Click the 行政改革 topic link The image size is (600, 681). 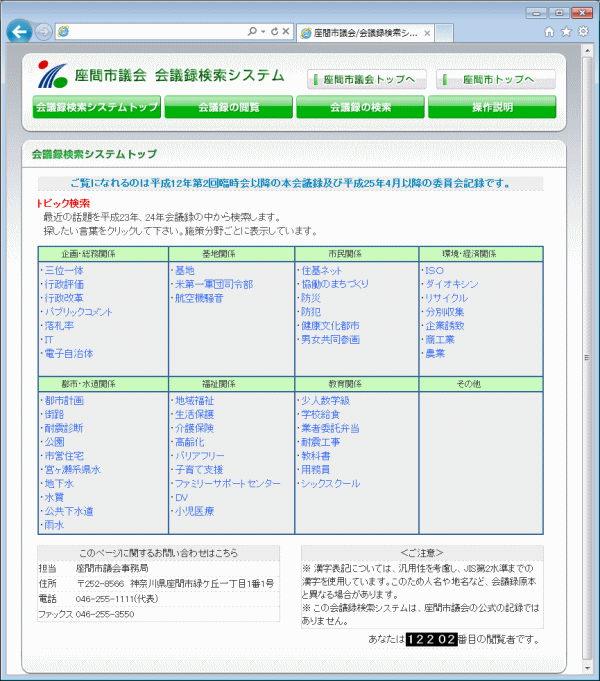64,298
